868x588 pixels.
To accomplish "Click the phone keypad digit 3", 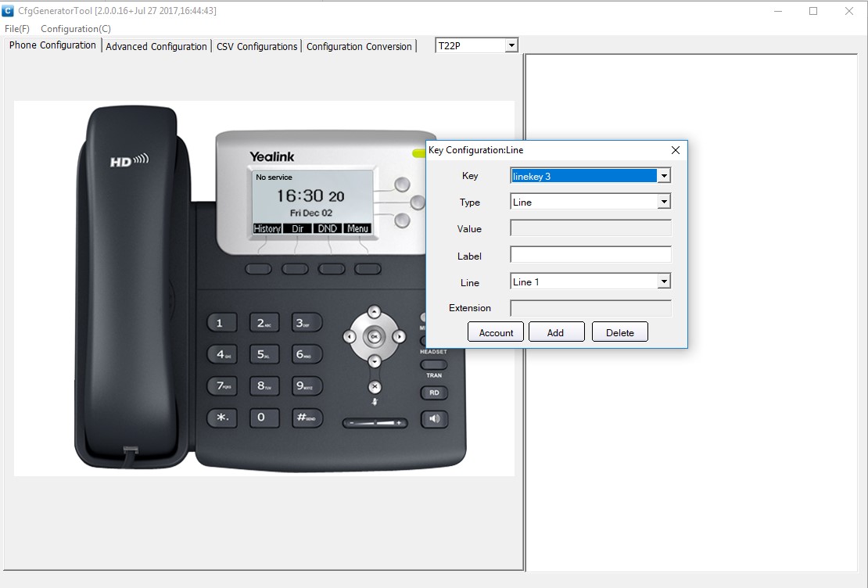I will coord(307,323).
